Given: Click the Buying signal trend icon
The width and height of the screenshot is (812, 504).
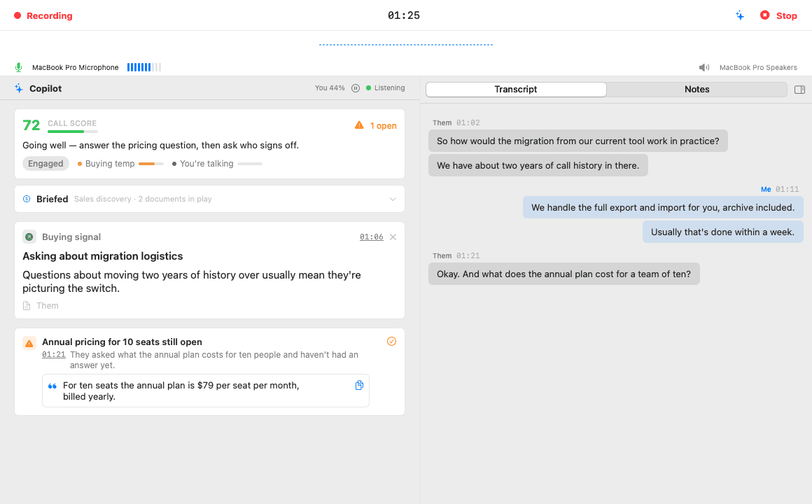Looking at the screenshot, I should [29, 237].
